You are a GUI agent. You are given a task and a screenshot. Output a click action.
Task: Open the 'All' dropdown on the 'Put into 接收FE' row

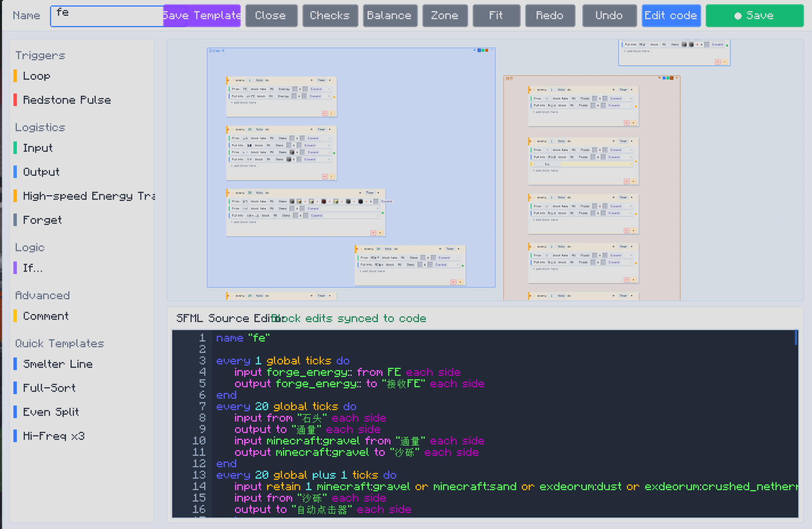click(x=271, y=96)
